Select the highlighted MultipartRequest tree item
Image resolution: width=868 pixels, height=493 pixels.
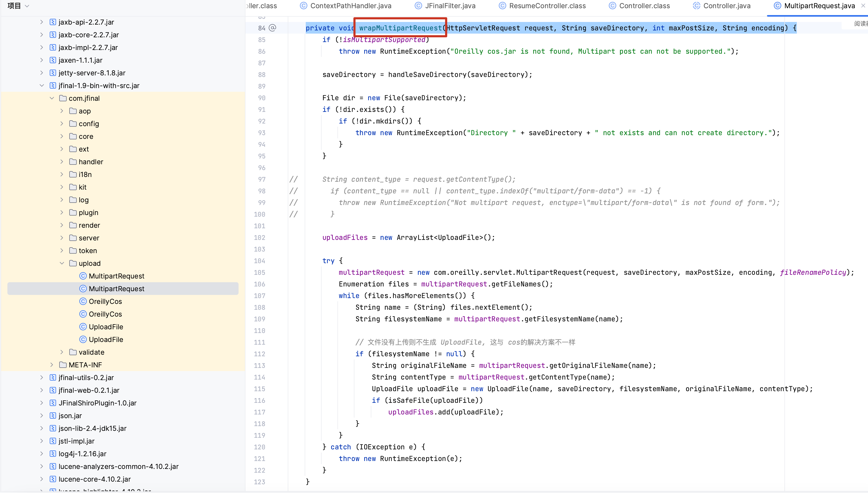pos(116,289)
